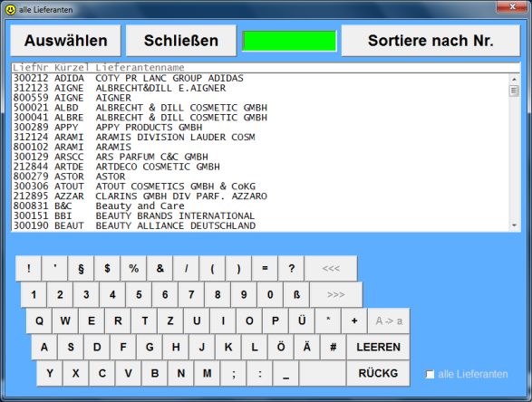Close the alle Lieferanten window
This screenshot has width=532, height=402.
coord(512,6)
